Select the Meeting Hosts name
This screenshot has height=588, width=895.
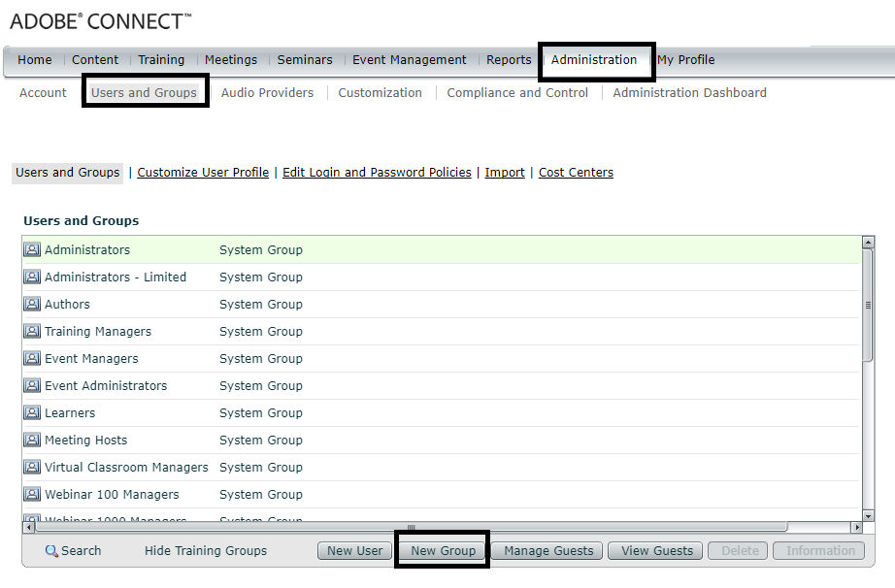tap(85, 441)
